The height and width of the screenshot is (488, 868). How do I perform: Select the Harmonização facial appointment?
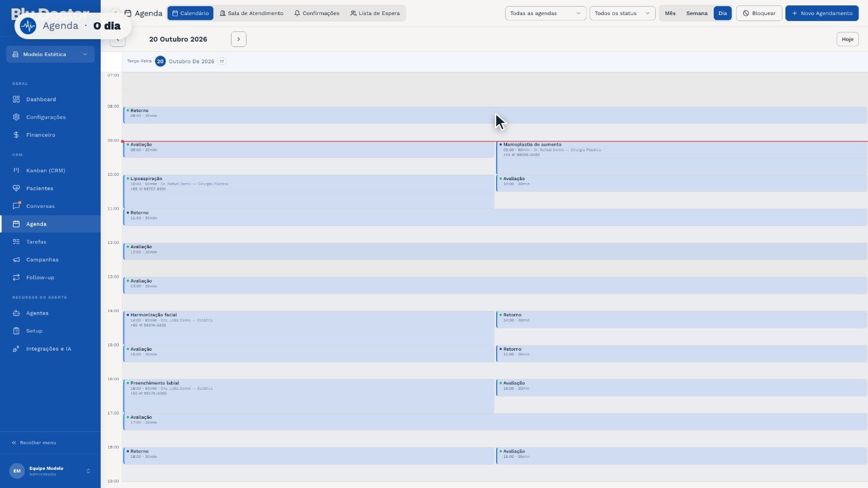[309, 328]
